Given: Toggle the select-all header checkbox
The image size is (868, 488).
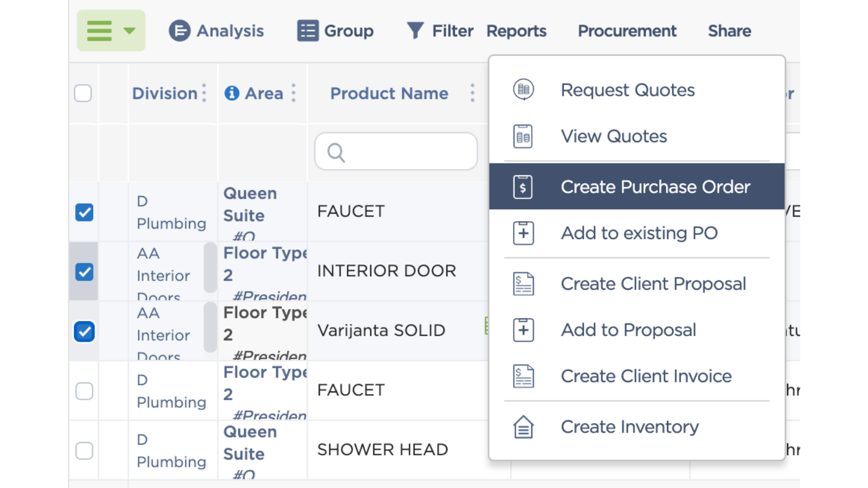Looking at the screenshot, I should [x=83, y=93].
